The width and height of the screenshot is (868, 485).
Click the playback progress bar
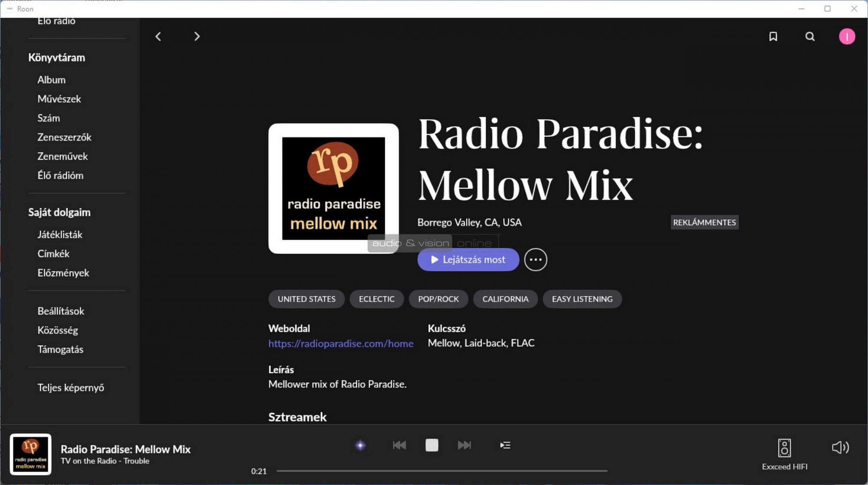click(442, 471)
